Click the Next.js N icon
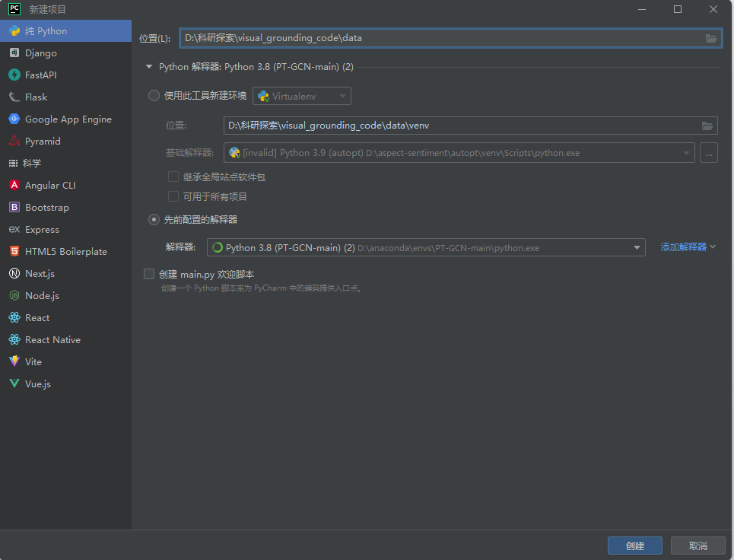 pyautogui.click(x=14, y=273)
